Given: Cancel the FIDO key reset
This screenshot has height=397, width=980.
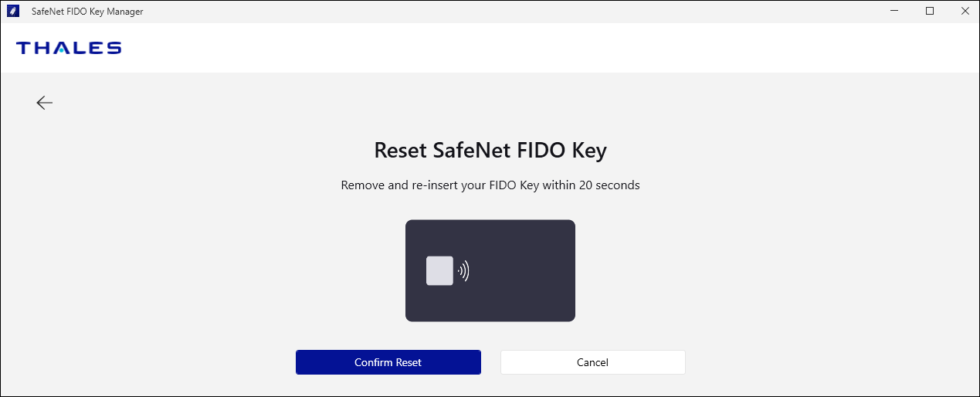Looking at the screenshot, I should [x=592, y=362].
